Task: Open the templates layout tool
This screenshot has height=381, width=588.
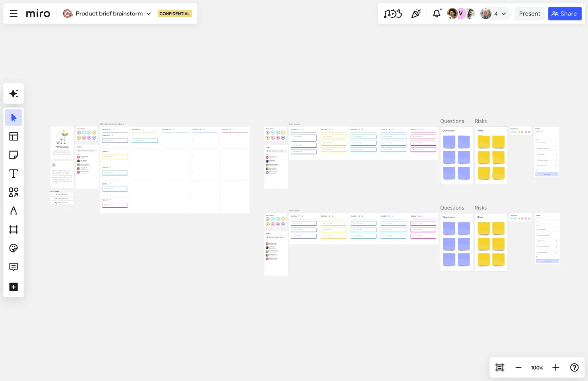Action: click(x=14, y=137)
